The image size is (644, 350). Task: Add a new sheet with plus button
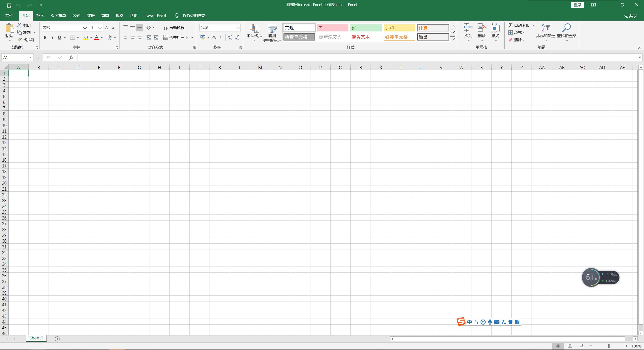click(x=57, y=339)
